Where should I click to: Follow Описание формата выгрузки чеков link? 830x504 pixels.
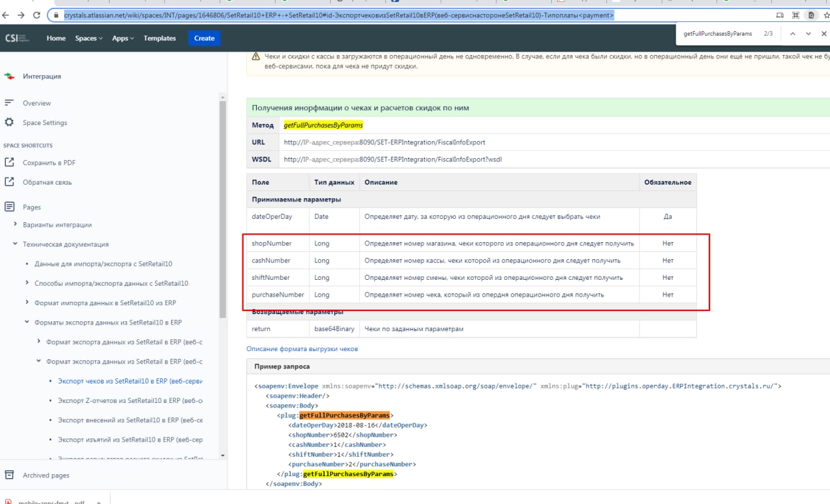click(x=302, y=349)
